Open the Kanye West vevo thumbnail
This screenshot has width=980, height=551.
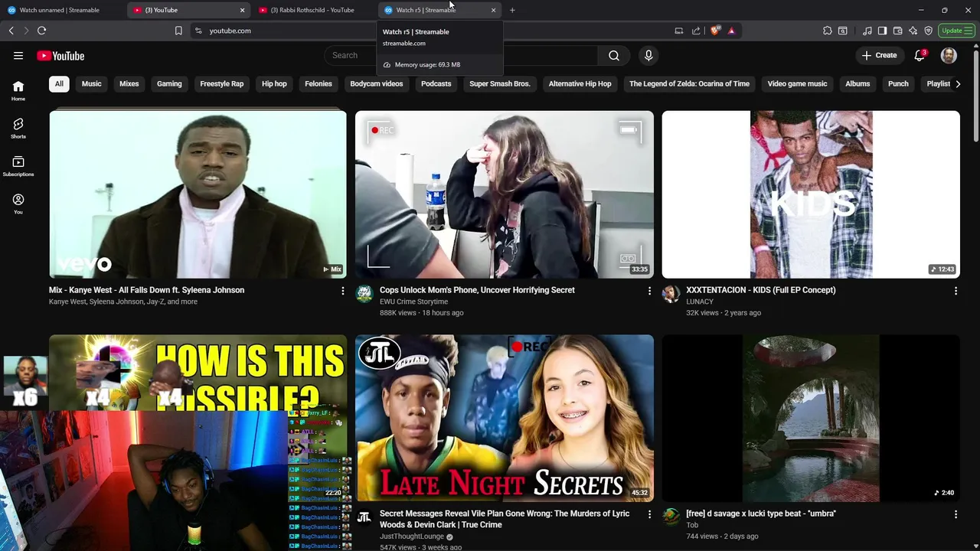(198, 194)
